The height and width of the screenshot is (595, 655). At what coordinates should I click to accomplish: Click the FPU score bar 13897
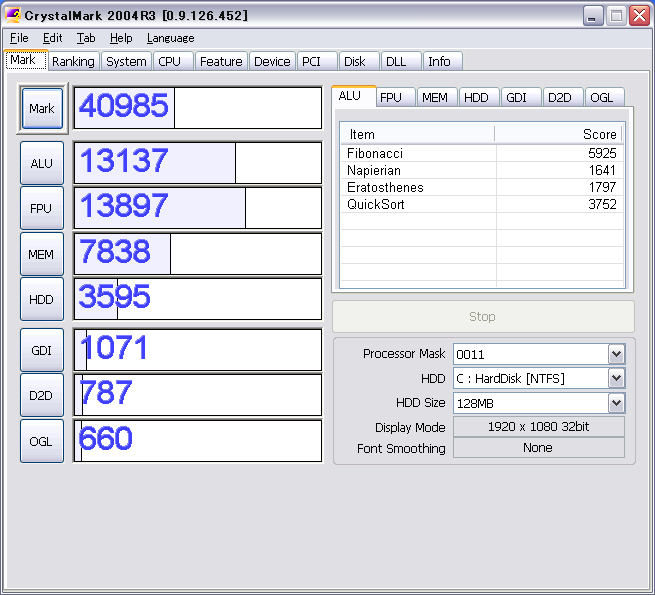[x=198, y=208]
